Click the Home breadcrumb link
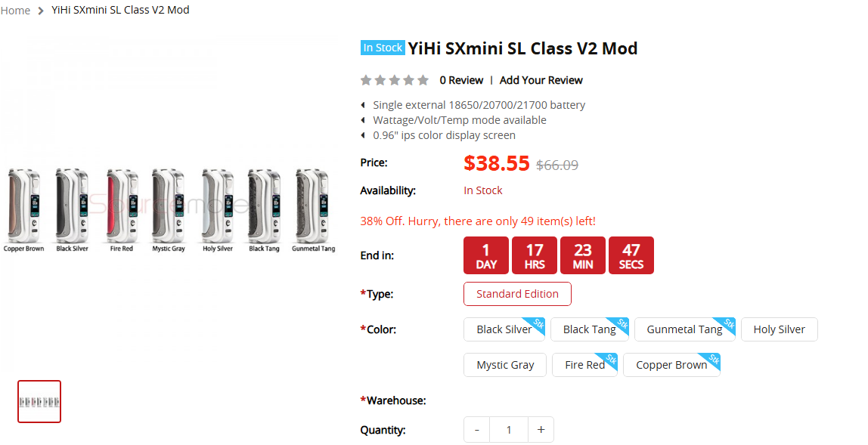The image size is (868, 445). click(x=15, y=11)
